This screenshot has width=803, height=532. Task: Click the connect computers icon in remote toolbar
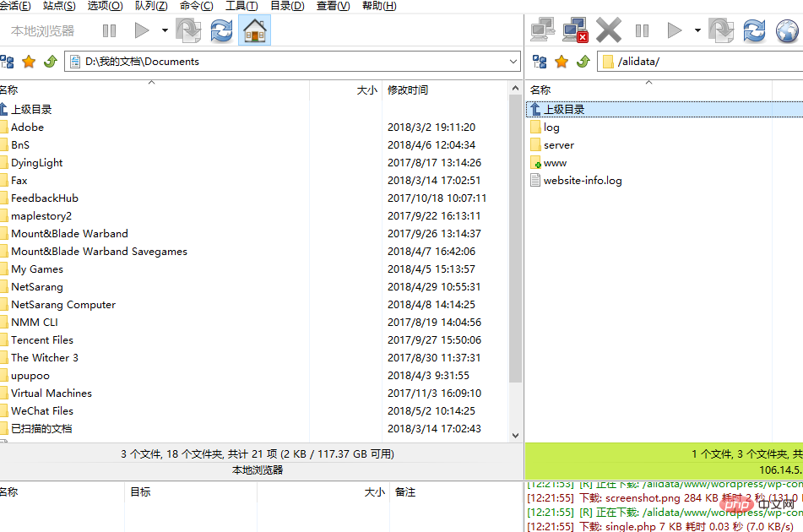click(x=542, y=30)
